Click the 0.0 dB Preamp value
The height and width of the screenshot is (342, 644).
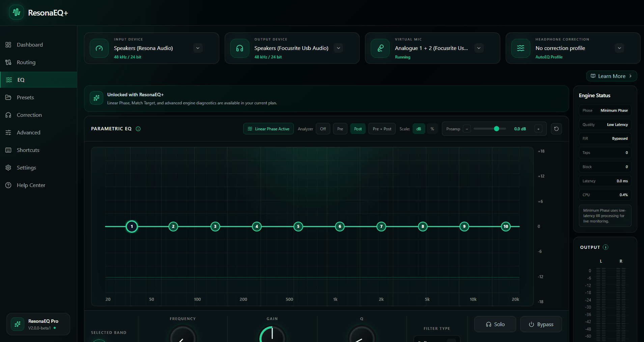(x=520, y=129)
